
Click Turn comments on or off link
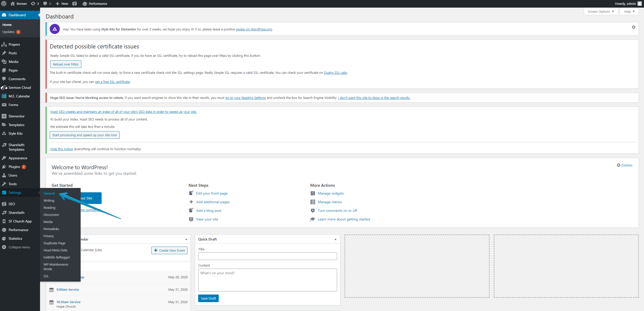click(337, 211)
